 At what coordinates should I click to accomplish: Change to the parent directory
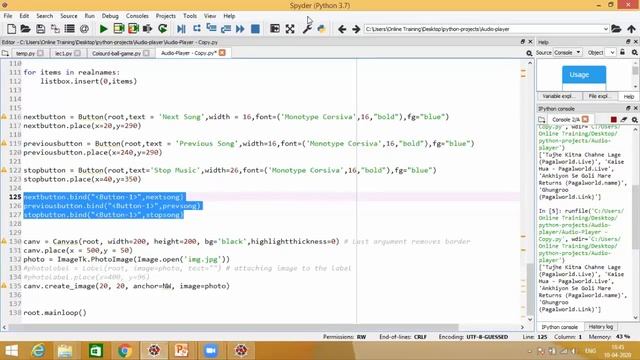[631, 29]
